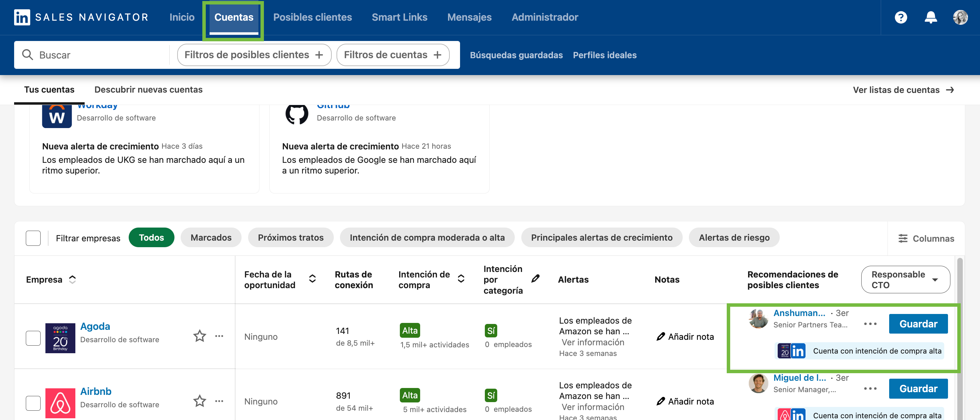The image size is (980, 420).
Task: Open the help question mark icon
Action: (x=901, y=17)
